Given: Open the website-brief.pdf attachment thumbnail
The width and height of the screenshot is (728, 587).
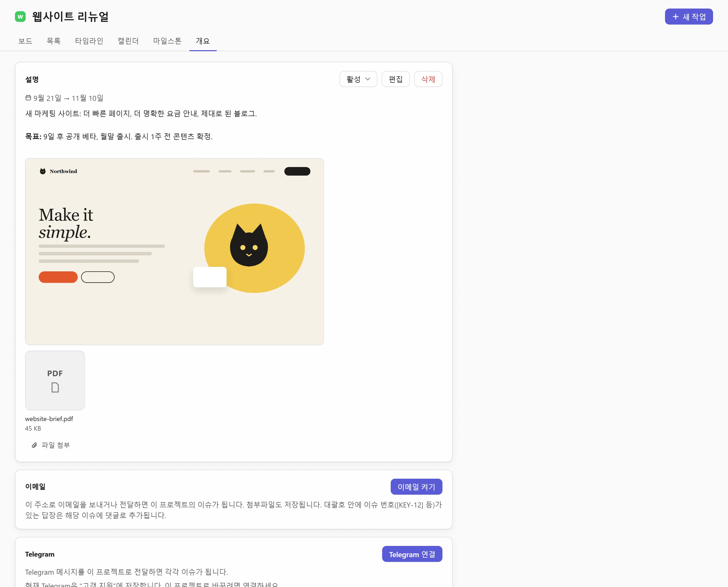Looking at the screenshot, I should point(55,380).
